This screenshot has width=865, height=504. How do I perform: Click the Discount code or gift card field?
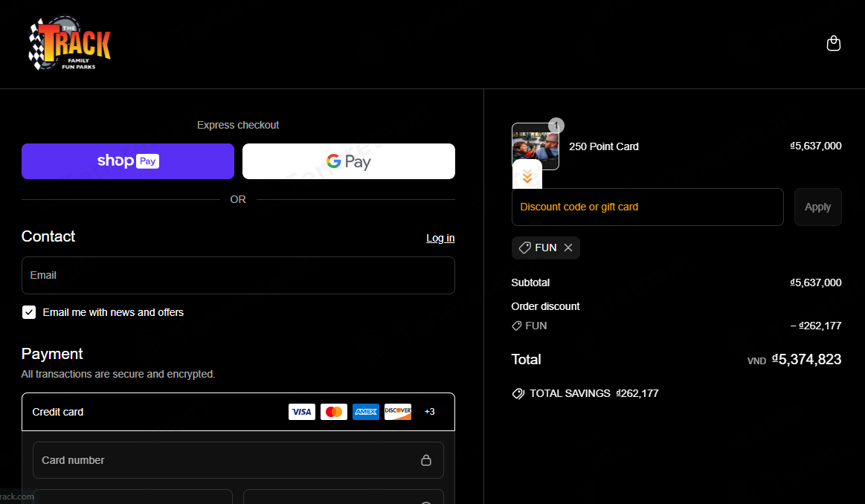[x=647, y=207]
